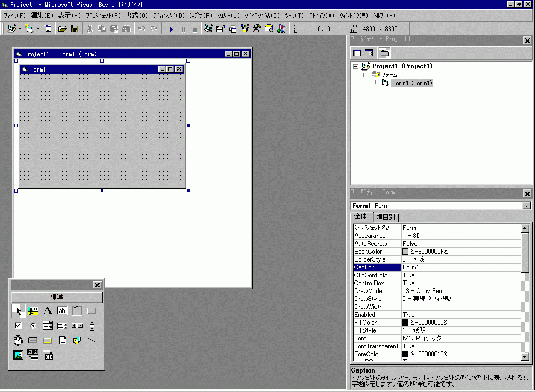Click the properties list scroll-up arrow
This screenshot has height=392, width=535.
pos(525,228)
